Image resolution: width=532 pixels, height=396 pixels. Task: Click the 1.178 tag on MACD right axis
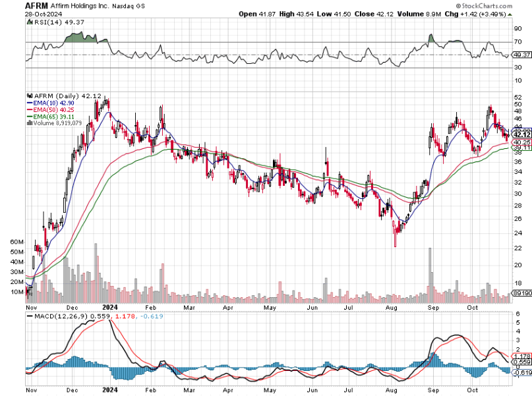point(522,356)
